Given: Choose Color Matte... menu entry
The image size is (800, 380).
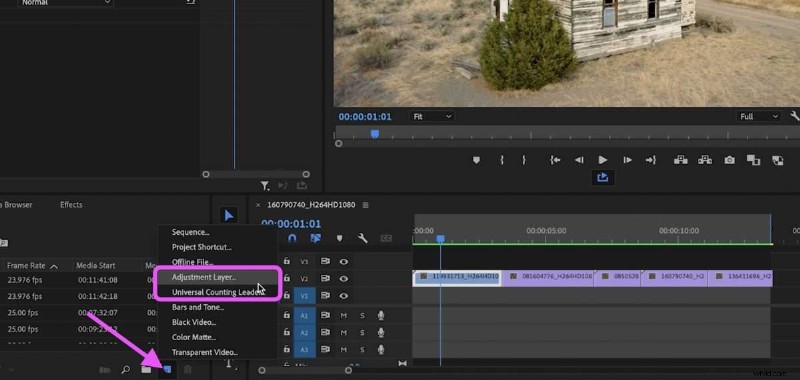Looking at the screenshot, I should [x=194, y=337].
